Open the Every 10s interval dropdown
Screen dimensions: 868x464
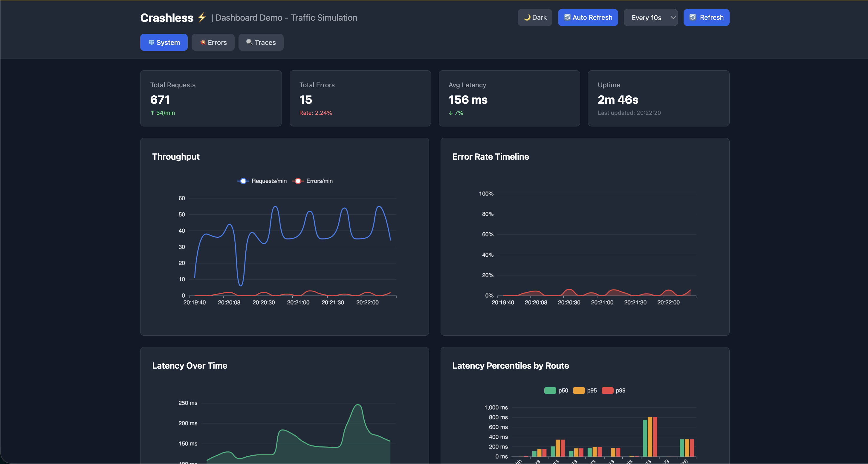tap(646, 18)
